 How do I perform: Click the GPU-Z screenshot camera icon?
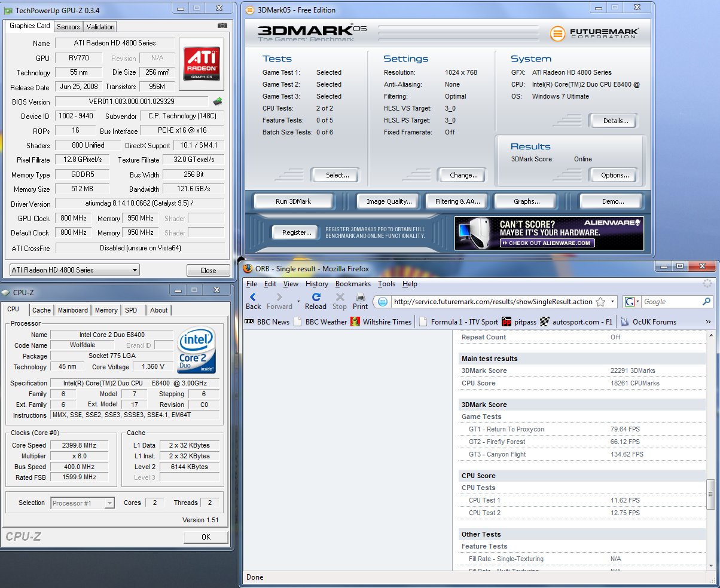[x=222, y=26]
